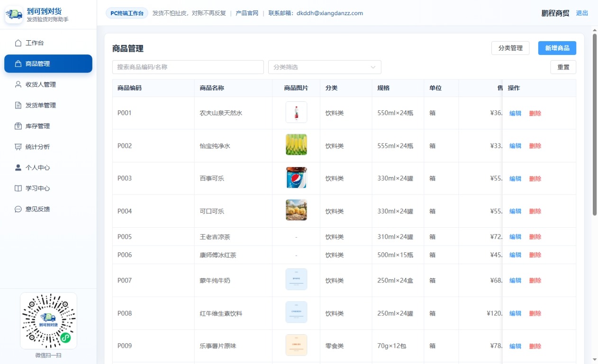Click the vertical page scrollbar thumb
Screen dimensions: 598x364
595,125
